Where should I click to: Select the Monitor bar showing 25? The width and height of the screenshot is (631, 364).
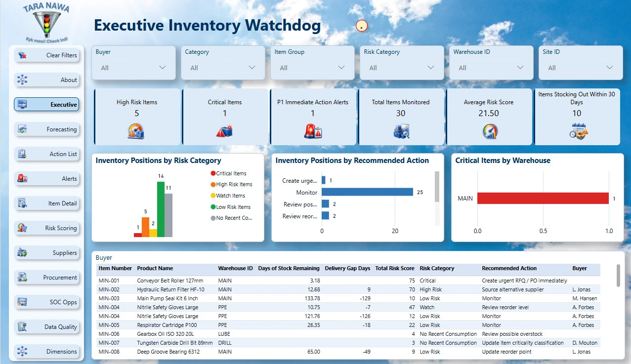point(367,192)
